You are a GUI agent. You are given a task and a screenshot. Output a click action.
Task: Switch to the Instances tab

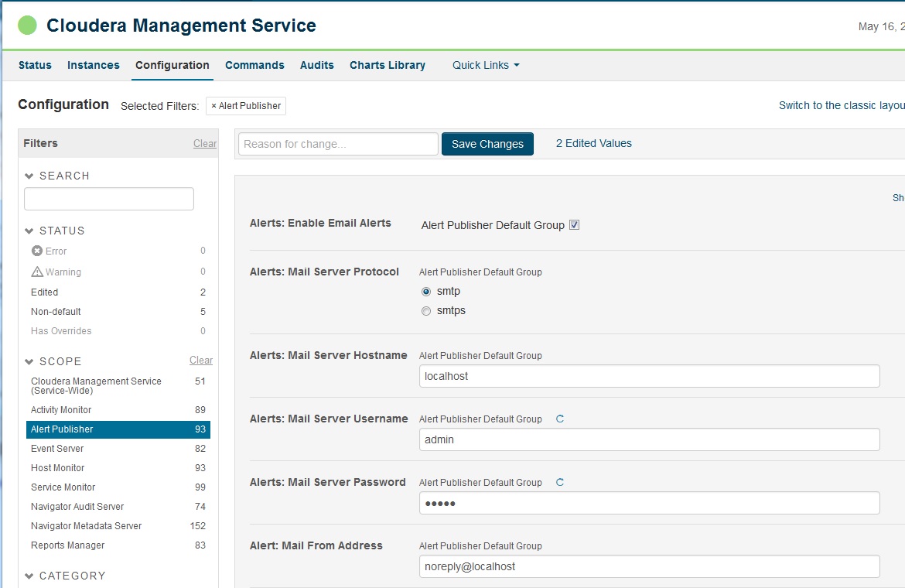[x=94, y=65]
